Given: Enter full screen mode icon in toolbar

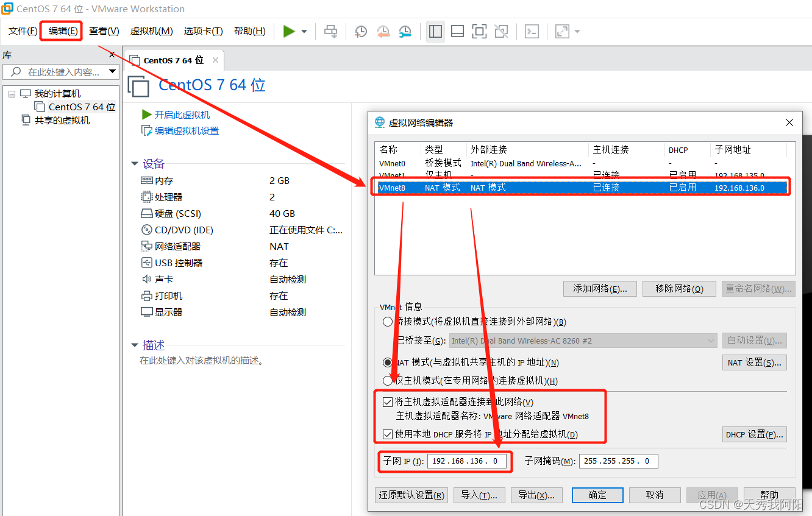Looking at the screenshot, I should click(x=479, y=31).
